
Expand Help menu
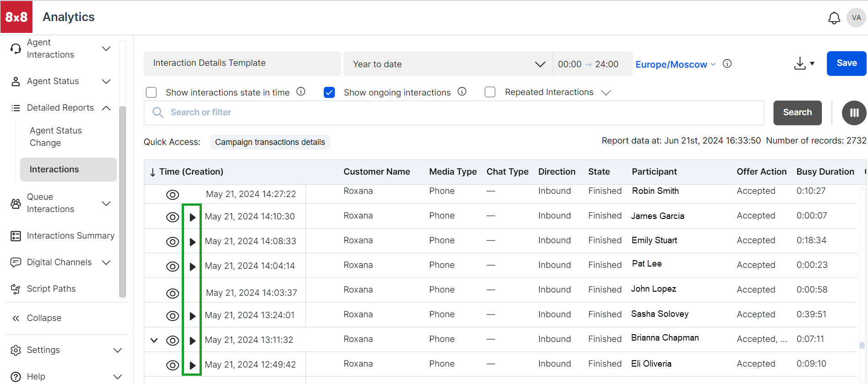117,377
